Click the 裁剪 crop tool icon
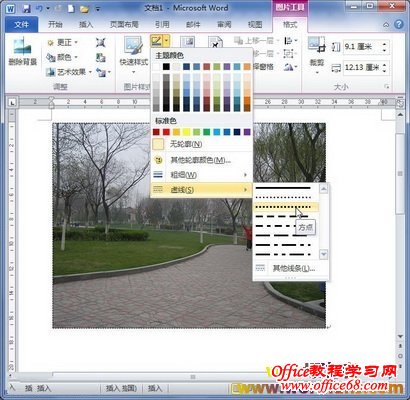 click(317, 45)
